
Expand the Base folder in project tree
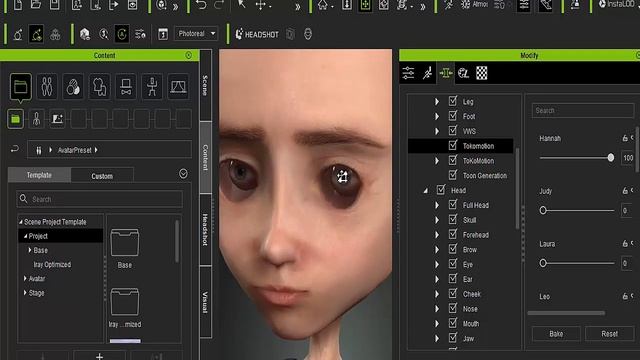click(30, 250)
